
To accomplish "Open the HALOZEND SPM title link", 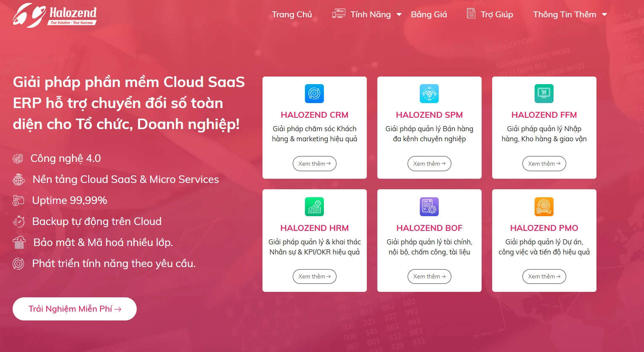I will [429, 115].
